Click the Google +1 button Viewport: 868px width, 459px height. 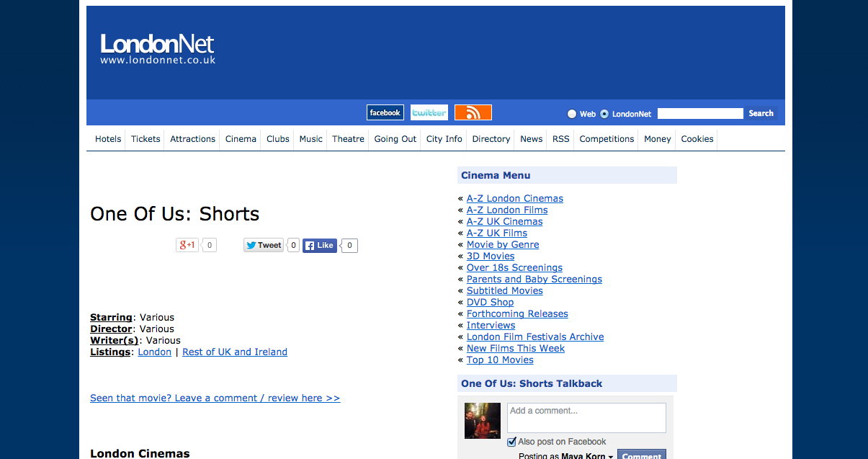(187, 245)
